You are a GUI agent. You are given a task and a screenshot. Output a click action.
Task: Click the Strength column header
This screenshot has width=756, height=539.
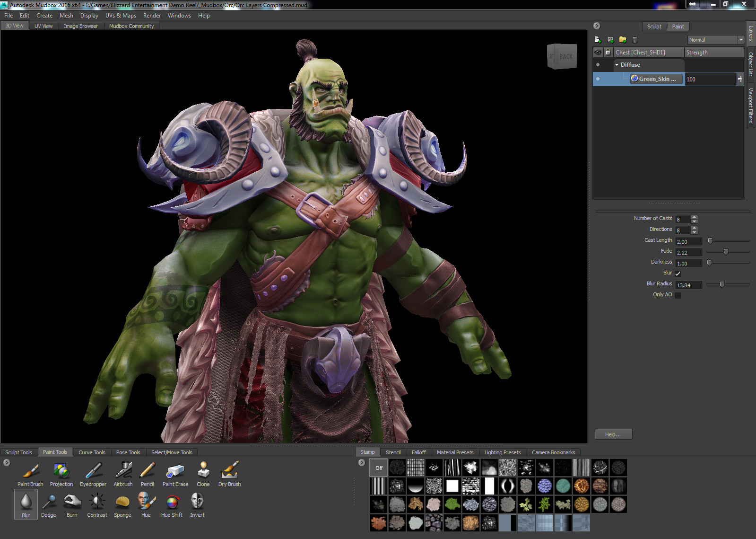pos(714,53)
